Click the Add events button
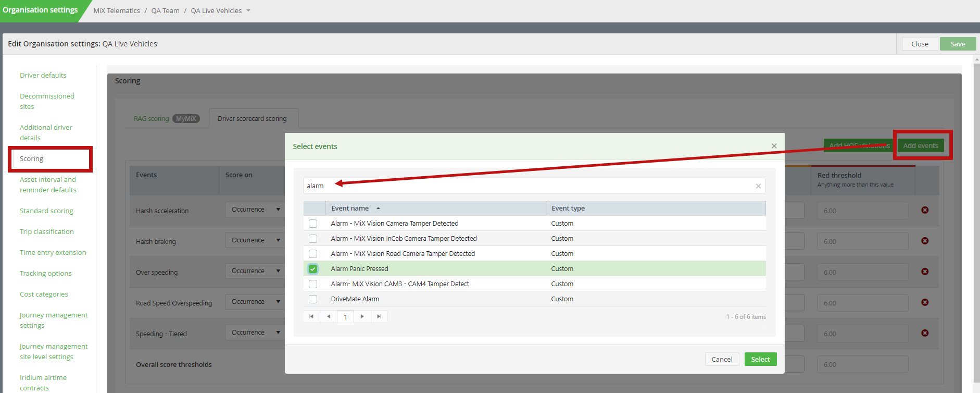 921,145
